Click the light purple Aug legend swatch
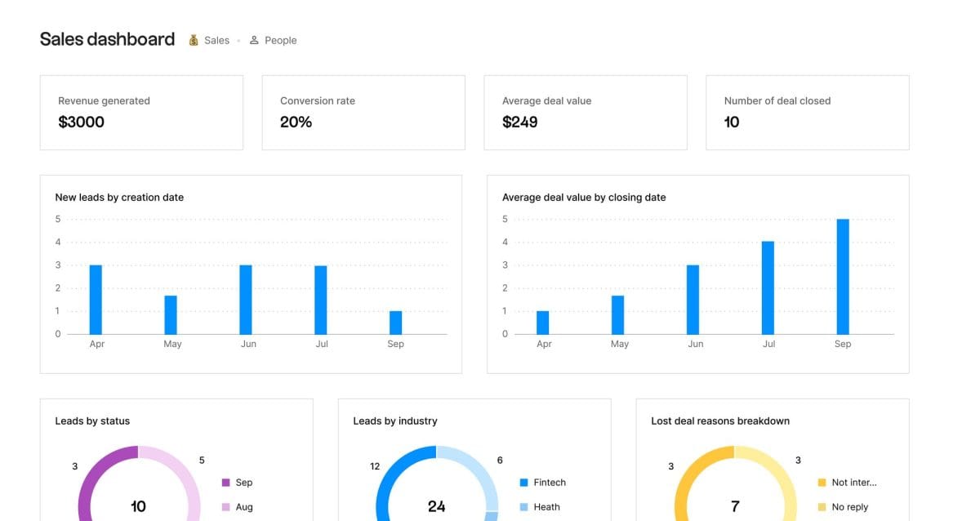980x521 pixels. (226, 507)
